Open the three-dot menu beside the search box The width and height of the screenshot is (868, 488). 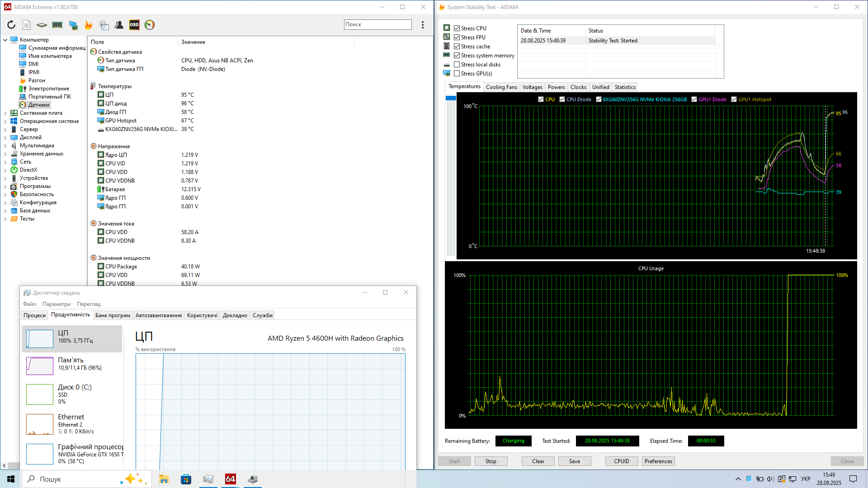423,25
